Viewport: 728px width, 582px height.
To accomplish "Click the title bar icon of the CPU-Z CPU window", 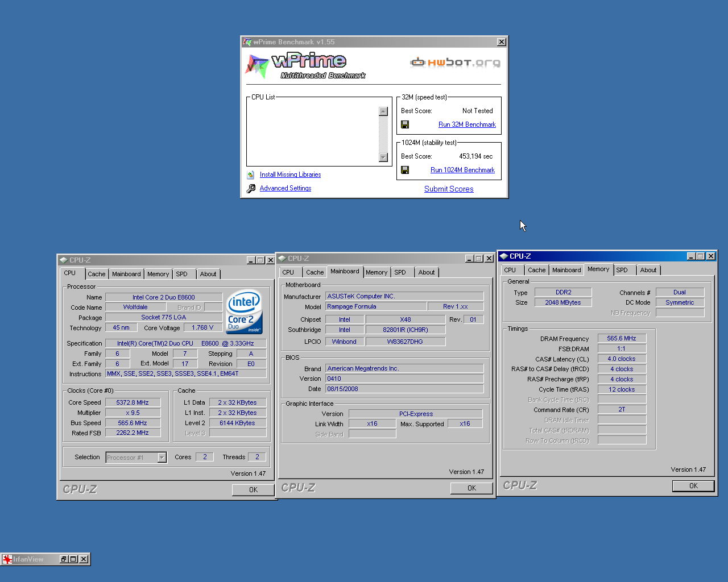I will tap(64, 260).
